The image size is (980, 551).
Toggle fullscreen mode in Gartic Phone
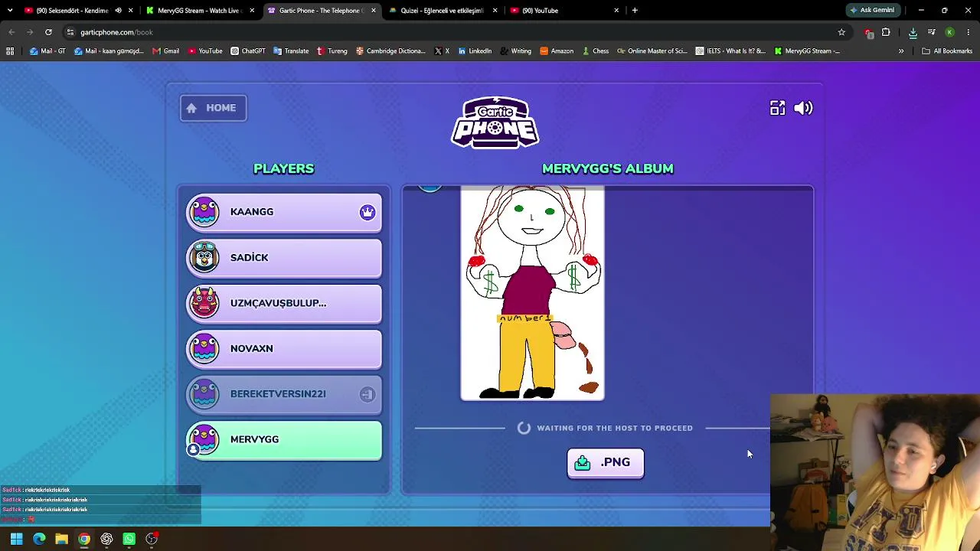777,108
